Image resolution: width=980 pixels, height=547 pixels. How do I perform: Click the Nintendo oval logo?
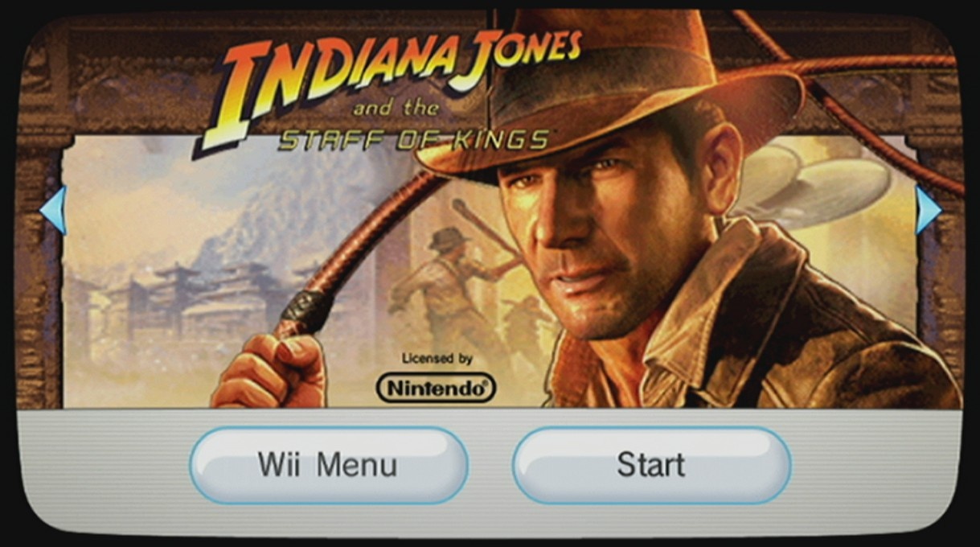coord(436,388)
